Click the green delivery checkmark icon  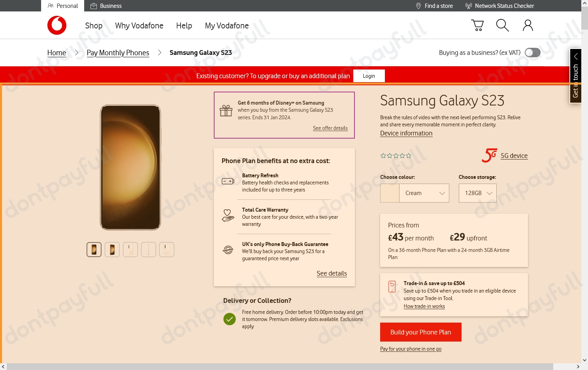(230, 319)
